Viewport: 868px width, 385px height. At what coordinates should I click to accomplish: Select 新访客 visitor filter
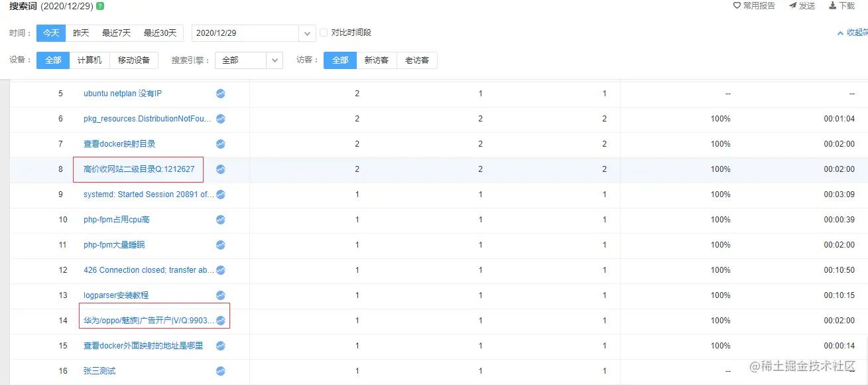point(377,60)
